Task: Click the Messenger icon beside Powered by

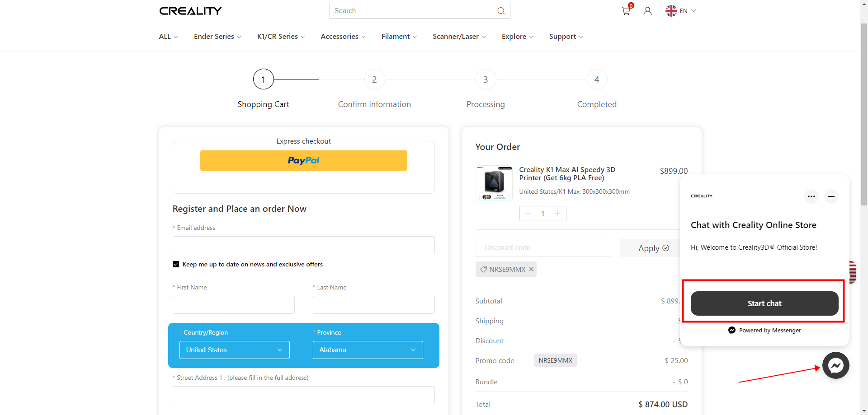Action: 732,331
